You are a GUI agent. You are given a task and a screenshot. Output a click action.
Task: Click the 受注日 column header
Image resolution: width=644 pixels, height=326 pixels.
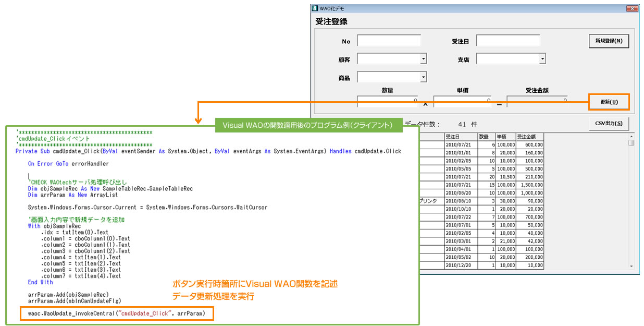[x=461, y=136]
